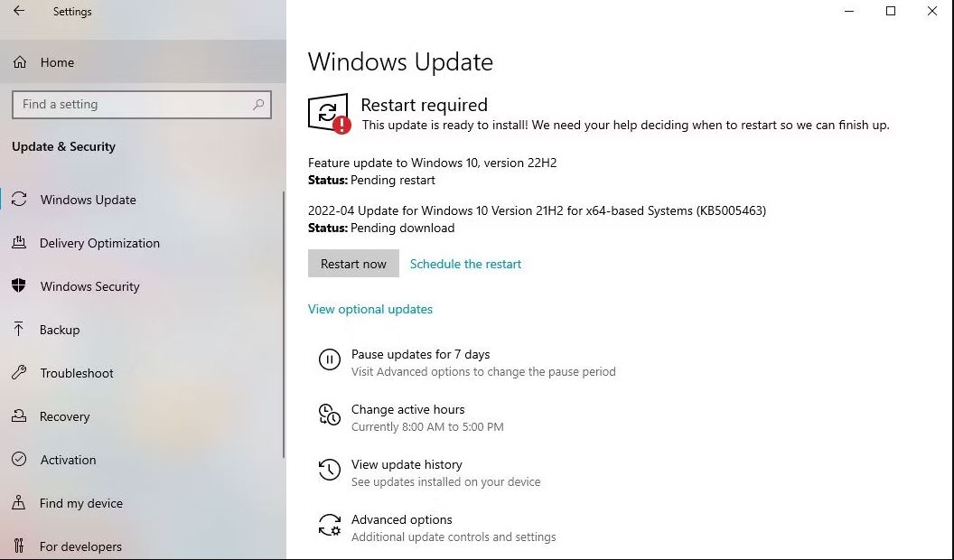This screenshot has width=954, height=560.
Task: Click the Change active hours clock icon
Action: [x=329, y=415]
